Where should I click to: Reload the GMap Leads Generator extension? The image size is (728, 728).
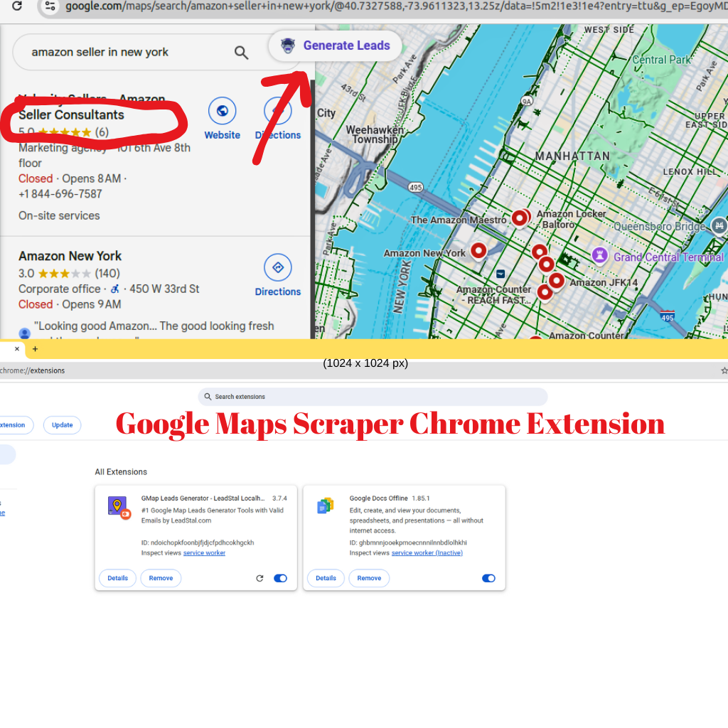click(259, 579)
